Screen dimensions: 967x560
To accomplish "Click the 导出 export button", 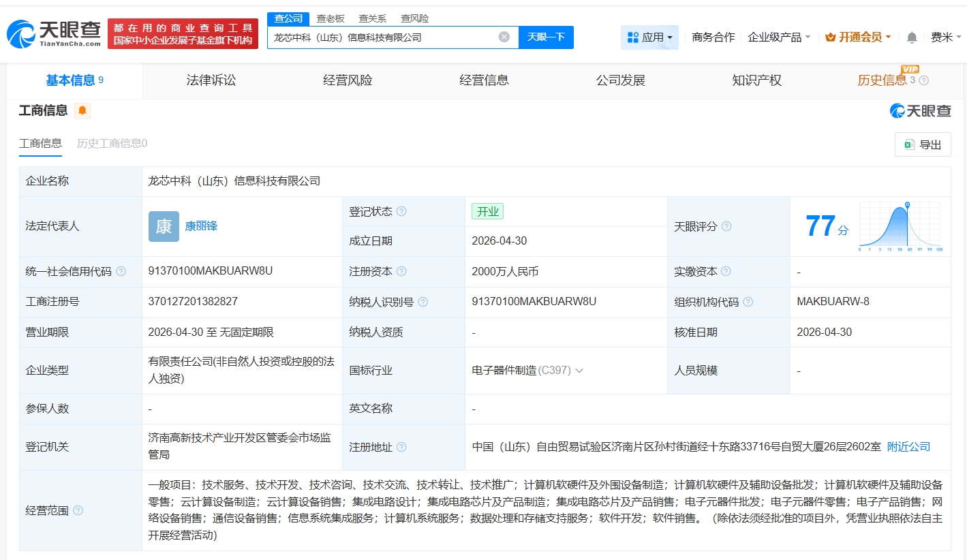I will pyautogui.click(x=923, y=144).
